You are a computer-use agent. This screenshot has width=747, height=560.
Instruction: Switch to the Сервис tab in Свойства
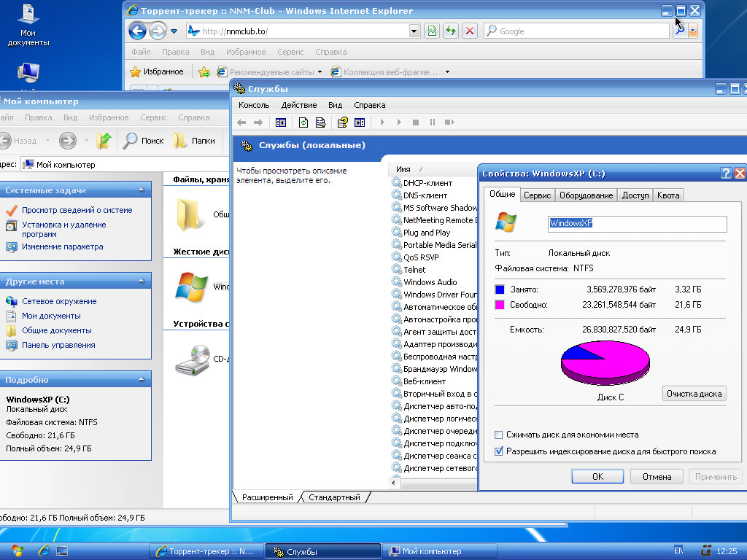(x=538, y=195)
